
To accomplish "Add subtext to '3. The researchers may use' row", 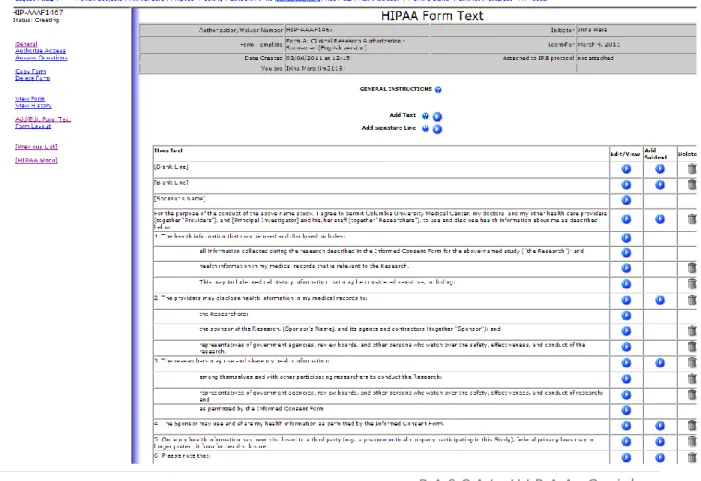I will coord(660,363).
